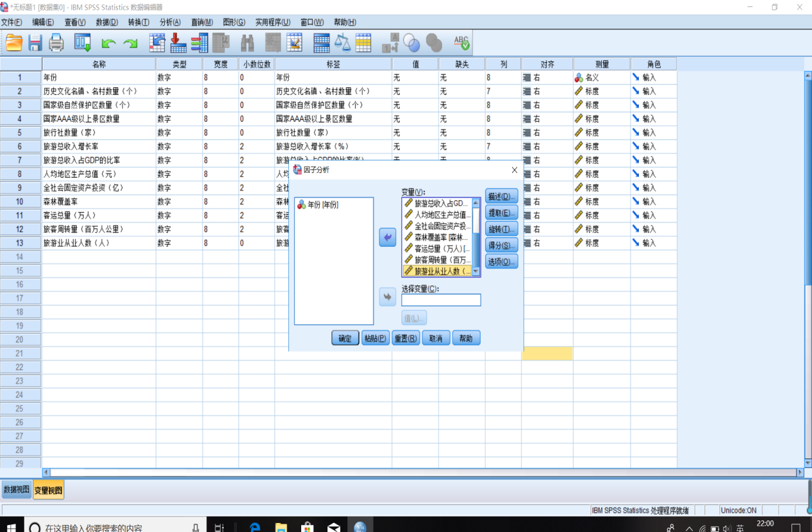This screenshot has width=812, height=532.
Task: Click the 选项(O)... button in dialog
Action: click(501, 261)
